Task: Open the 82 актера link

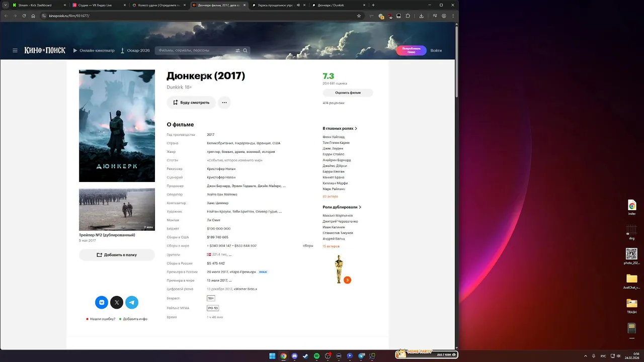Action: click(x=330, y=197)
